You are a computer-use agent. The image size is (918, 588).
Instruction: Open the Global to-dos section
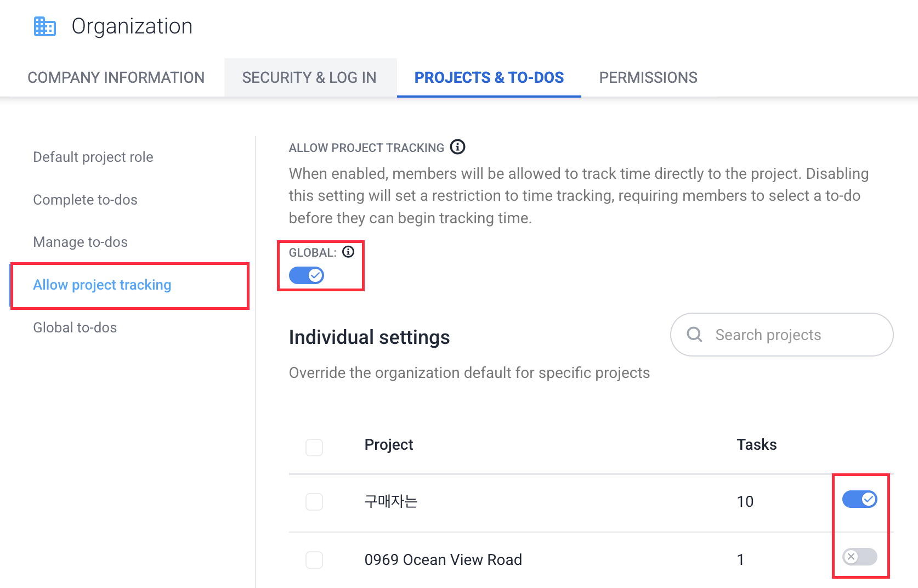[x=75, y=327]
